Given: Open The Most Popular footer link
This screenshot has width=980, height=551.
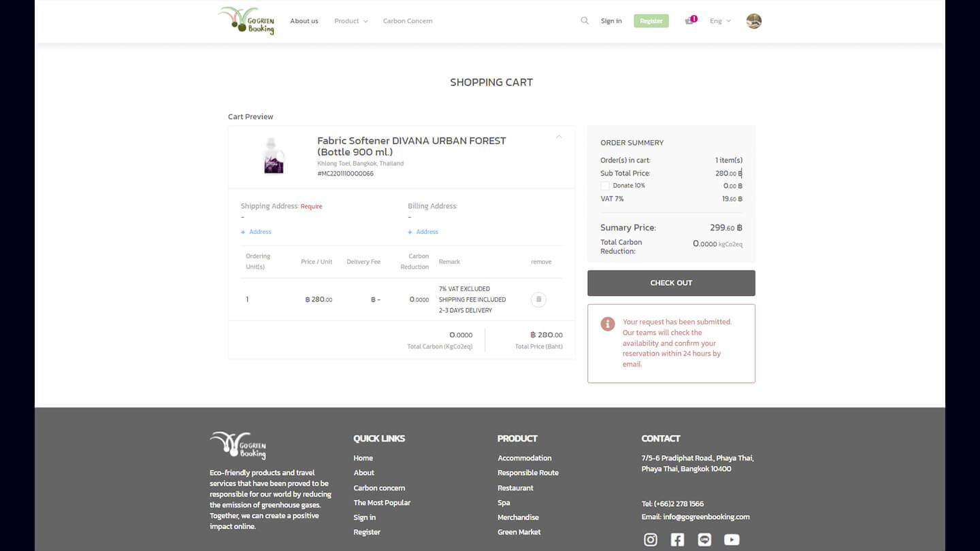Looking at the screenshot, I should click(x=382, y=503).
